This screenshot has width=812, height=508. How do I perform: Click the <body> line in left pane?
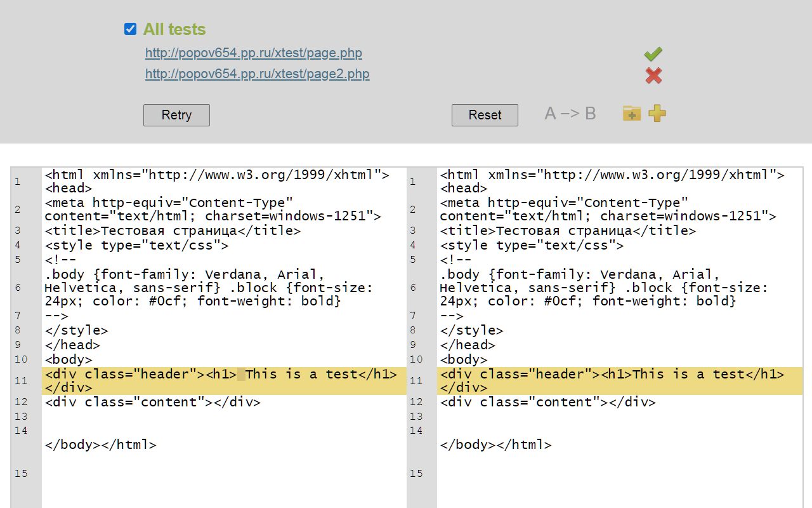(x=69, y=359)
